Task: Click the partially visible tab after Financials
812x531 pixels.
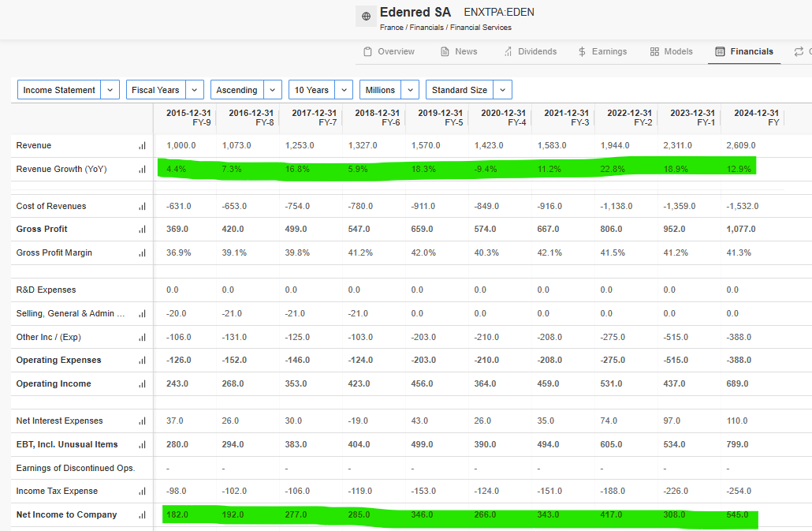Action: 803,51
